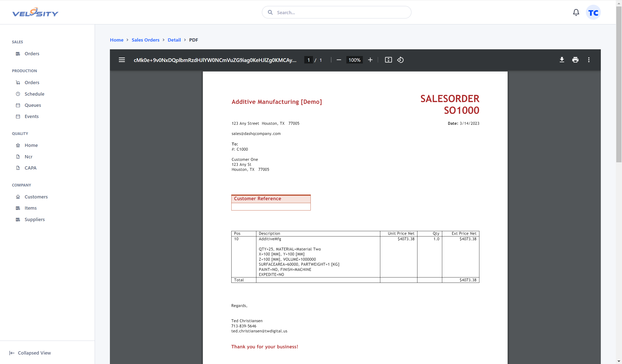The image size is (622, 364).
Task: Go to Sales Orders breadcrumb
Action: pyautogui.click(x=146, y=40)
